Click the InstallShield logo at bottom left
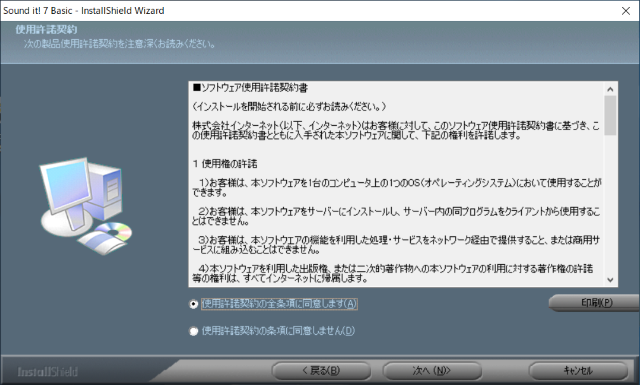Viewport: 640px width, 385px height. click(47, 372)
